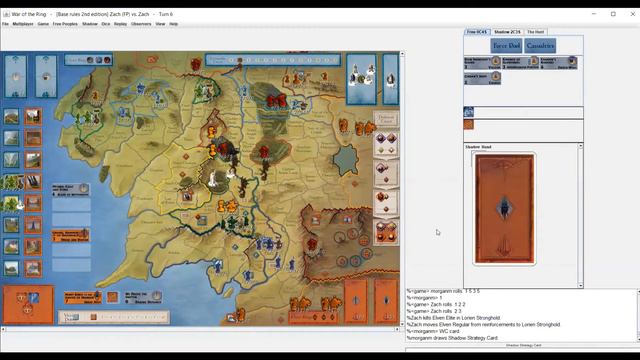Open the orange Hunt box at bottom-left
The height and width of the screenshot is (360, 640).
(x=28, y=304)
